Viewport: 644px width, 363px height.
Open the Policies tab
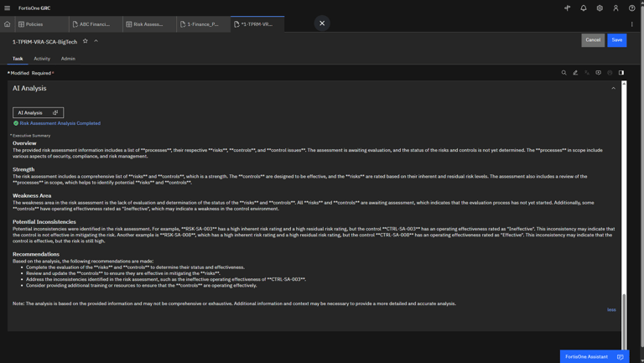(34, 24)
